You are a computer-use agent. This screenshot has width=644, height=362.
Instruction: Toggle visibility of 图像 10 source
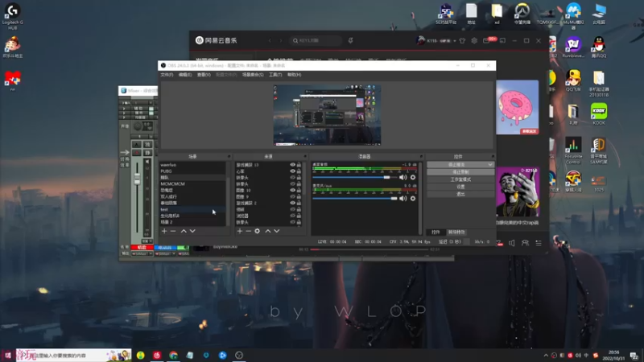tap(292, 191)
